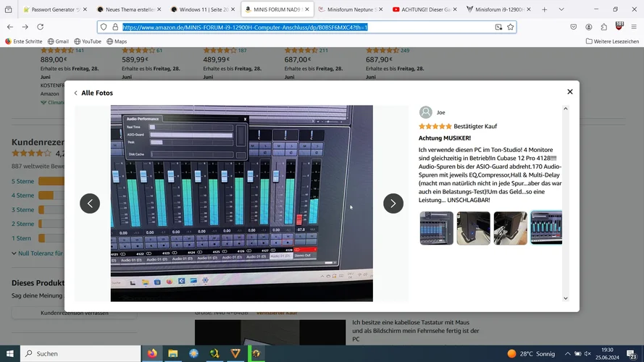This screenshot has height=362, width=644.
Task: Click Joe's reviewer profile avatar
Action: [426, 112]
